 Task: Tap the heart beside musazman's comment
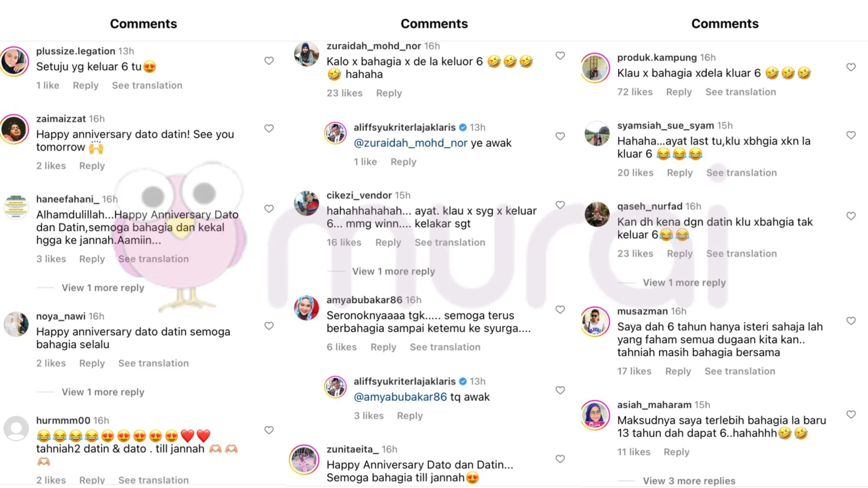(x=851, y=321)
